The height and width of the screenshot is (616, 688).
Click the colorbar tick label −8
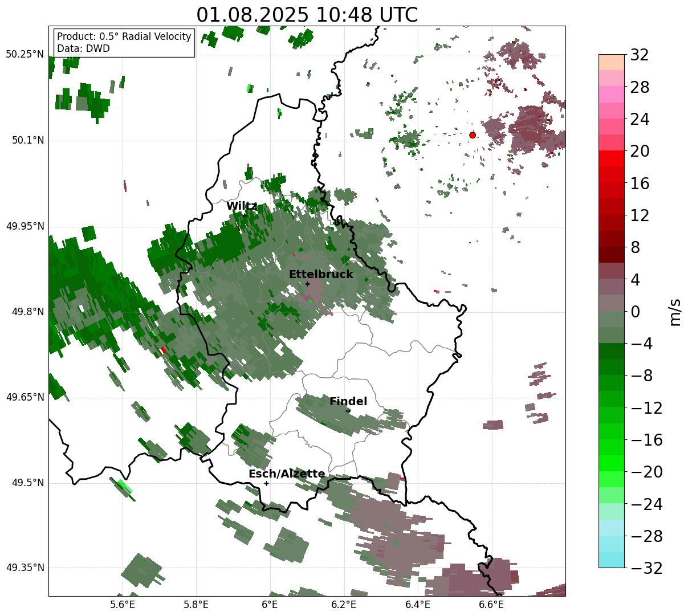(641, 376)
